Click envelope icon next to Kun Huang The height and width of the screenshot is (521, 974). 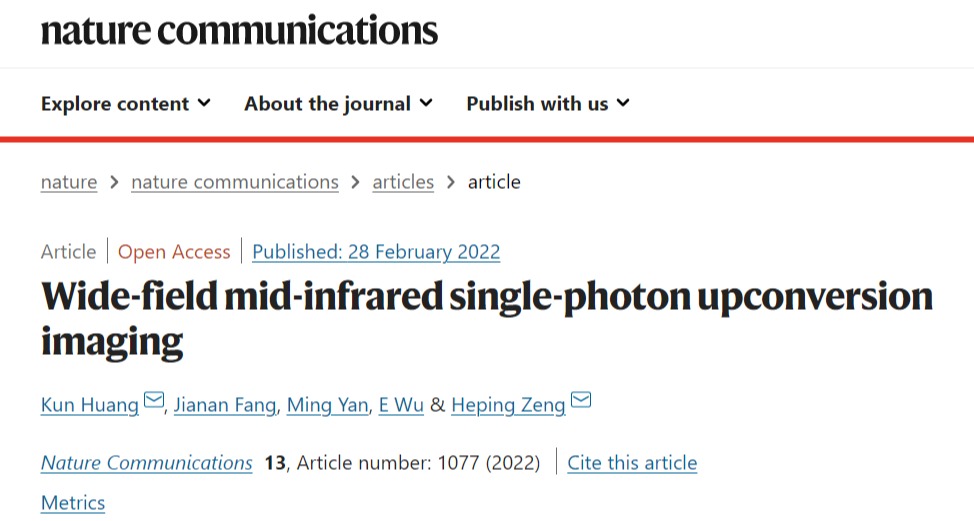point(154,402)
